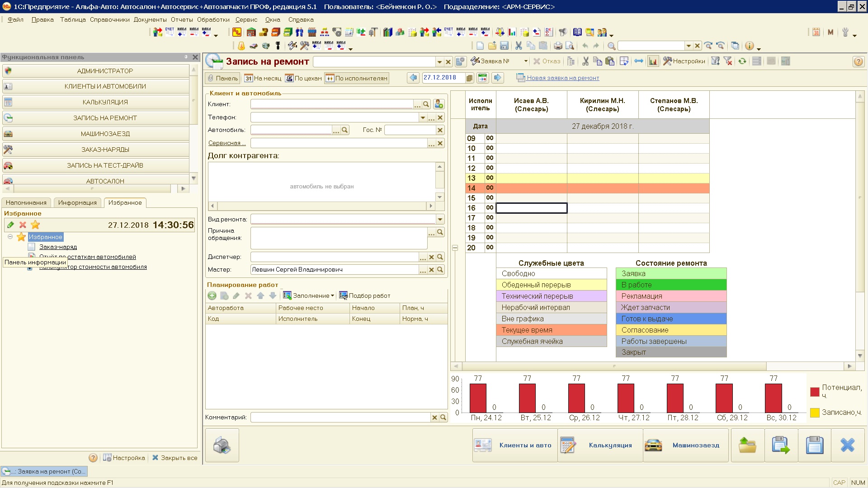Click the add client person icon next to Клиент
Image resolution: width=868 pixels, height=488 pixels.
[439, 104]
